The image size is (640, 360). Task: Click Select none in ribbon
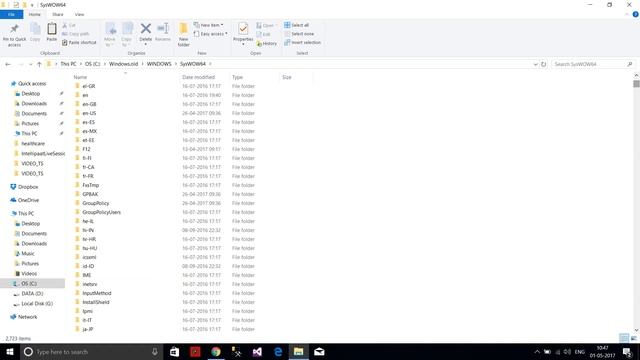click(x=299, y=34)
